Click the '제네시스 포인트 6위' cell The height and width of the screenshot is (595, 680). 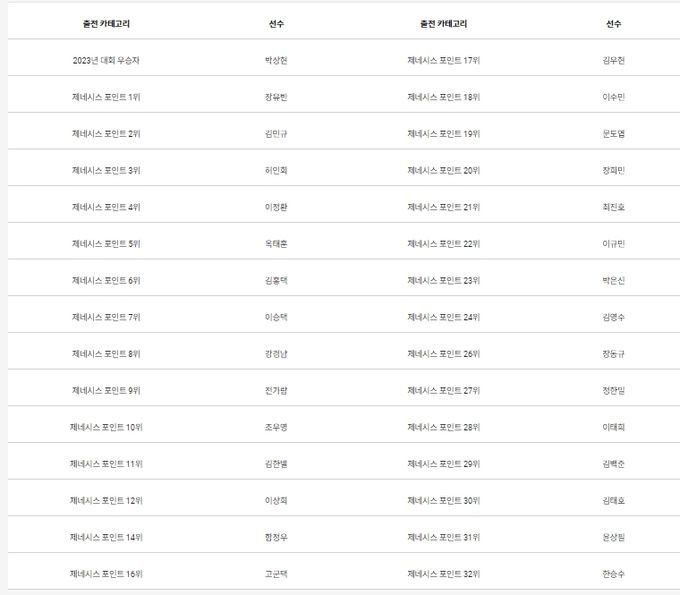pos(106,281)
